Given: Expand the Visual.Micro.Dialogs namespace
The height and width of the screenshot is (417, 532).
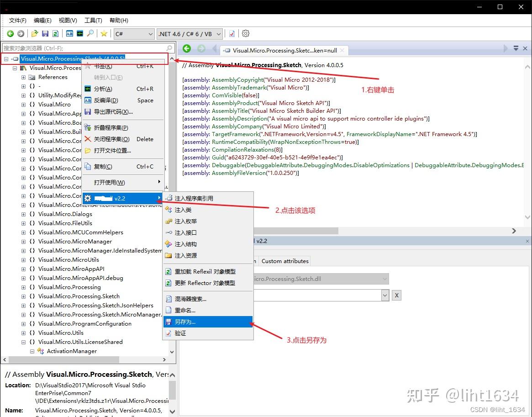Looking at the screenshot, I should 23,215.
